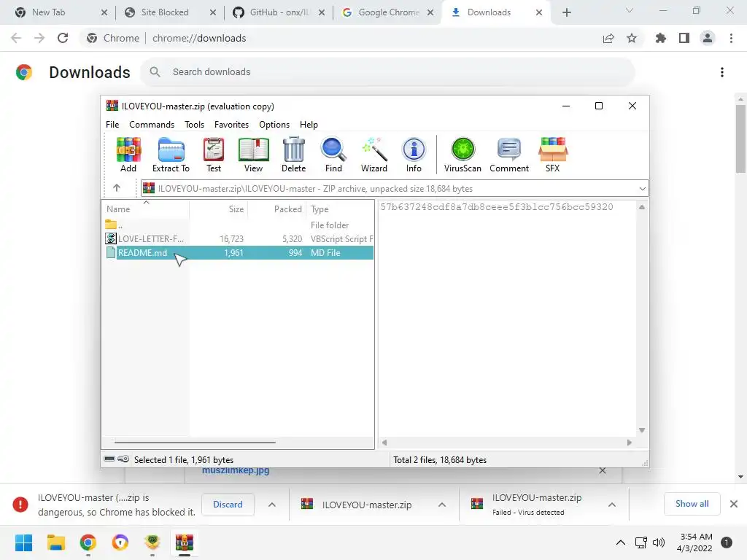747x560 pixels.
Task: Click the SFX toolbar icon
Action: (x=553, y=155)
